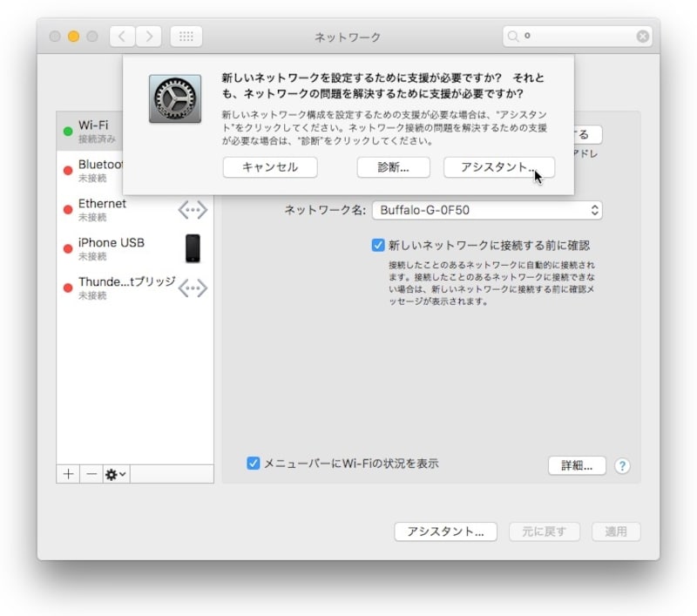Image resolution: width=697 pixels, height=616 pixels.
Task: Open 詳細... advanced settings button
Action: tap(576, 465)
